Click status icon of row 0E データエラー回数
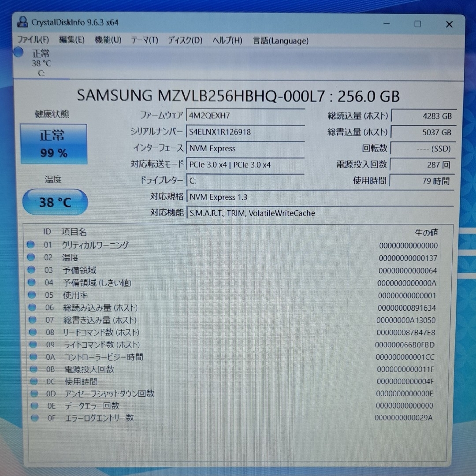This screenshot has width=476, height=476. click(35, 405)
